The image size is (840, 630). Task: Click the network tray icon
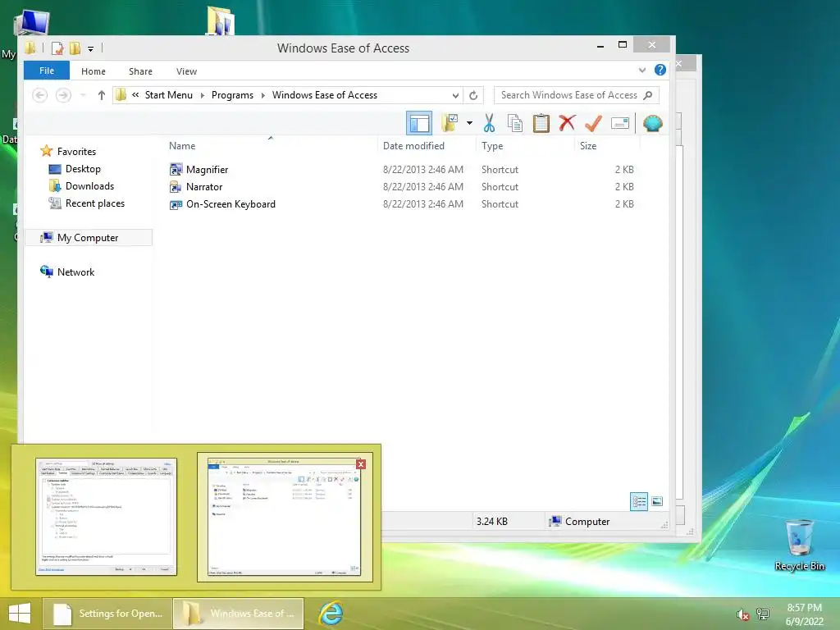(x=763, y=614)
